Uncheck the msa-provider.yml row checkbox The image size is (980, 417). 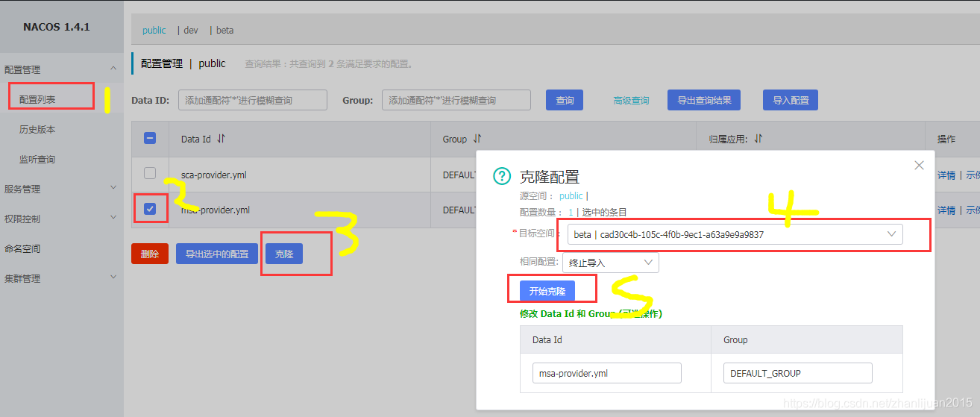coord(150,209)
